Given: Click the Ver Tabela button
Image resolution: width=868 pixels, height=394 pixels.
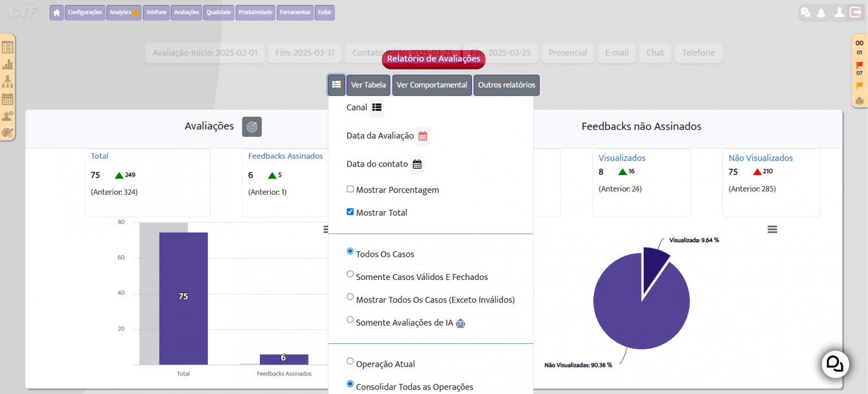Looking at the screenshot, I should click(368, 85).
